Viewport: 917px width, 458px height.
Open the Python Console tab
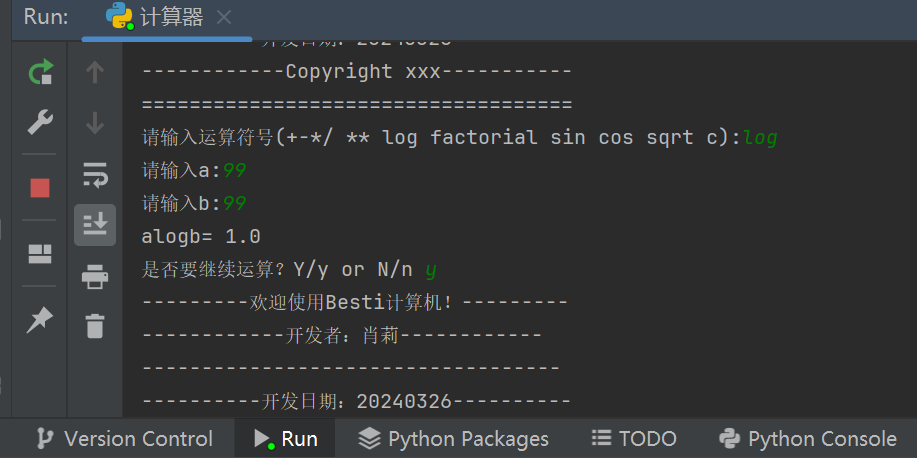tap(808, 439)
